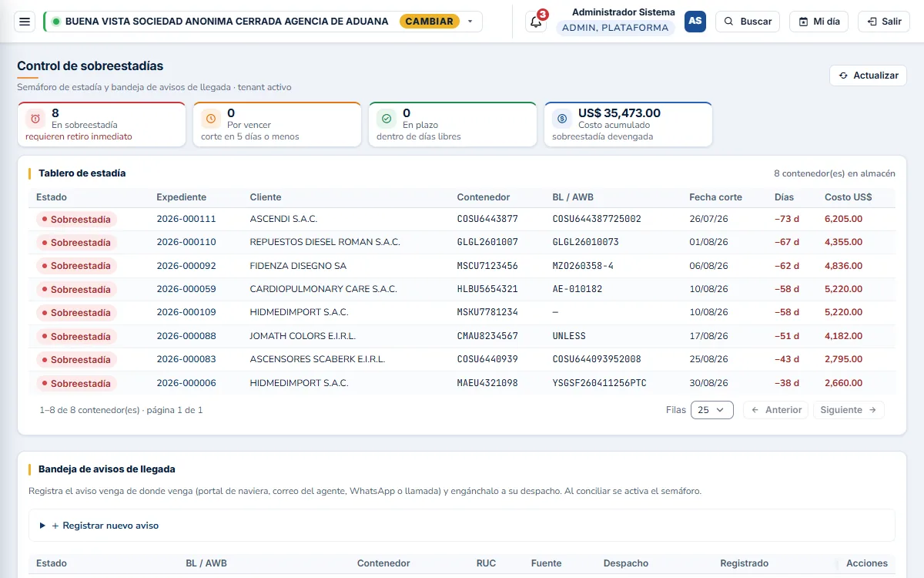The width and height of the screenshot is (924, 578).
Task: Open the notifications bell
Action: (x=536, y=22)
